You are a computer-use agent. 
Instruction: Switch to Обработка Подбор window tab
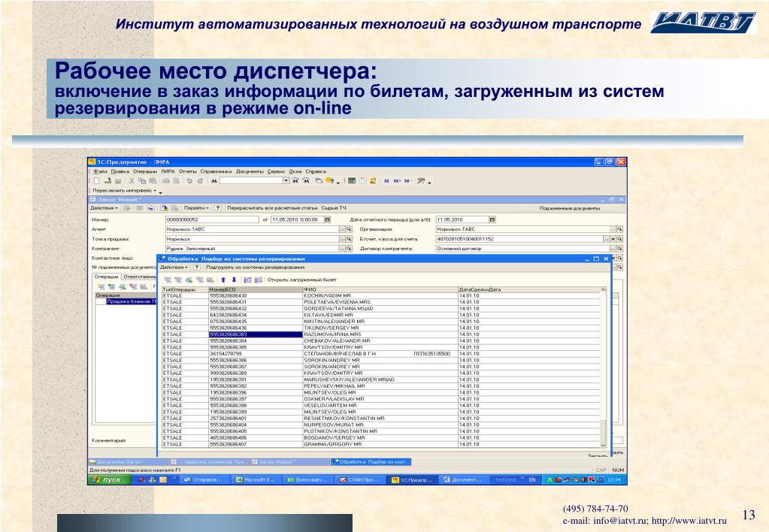pos(371,462)
